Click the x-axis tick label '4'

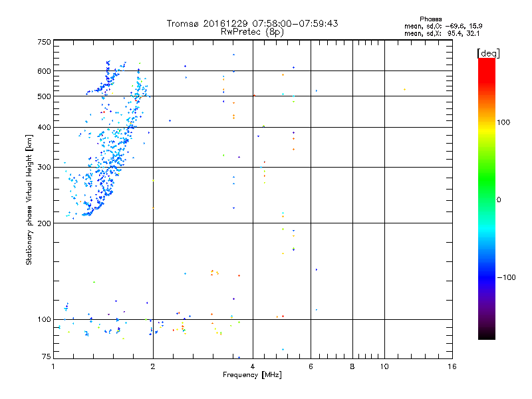[x=253, y=366]
